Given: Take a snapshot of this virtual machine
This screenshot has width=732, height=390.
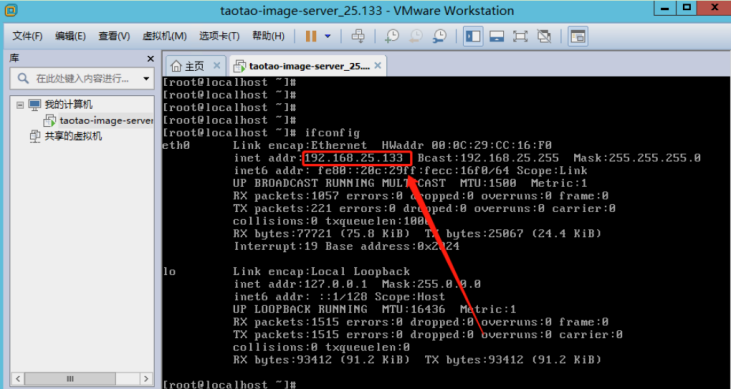Looking at the screenshot, I should click(x=392, y=36).
